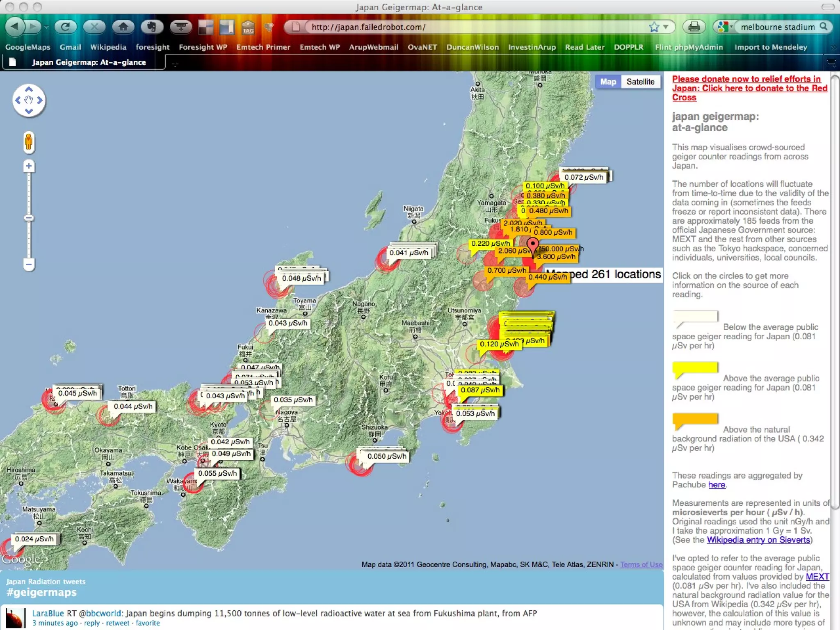Open the URL bar history dropdown arrow
Screen dimensions: 840x630
pyautogui.click(x=666, y=27)
